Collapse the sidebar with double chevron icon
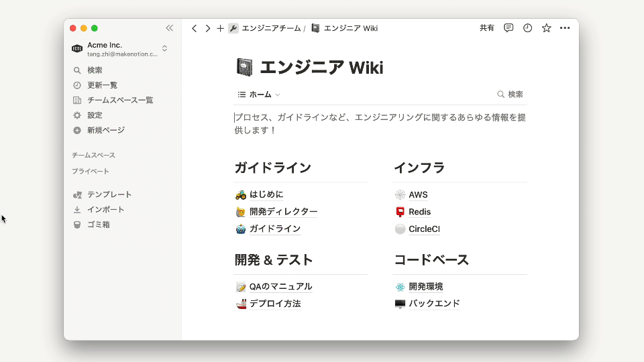This screenshot has height=362, width=644. 169,28
